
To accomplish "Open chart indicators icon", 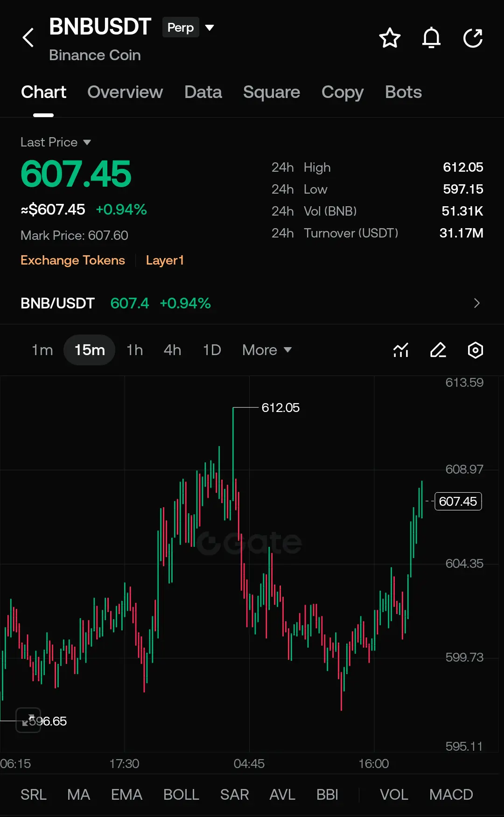I will point(401,350).
